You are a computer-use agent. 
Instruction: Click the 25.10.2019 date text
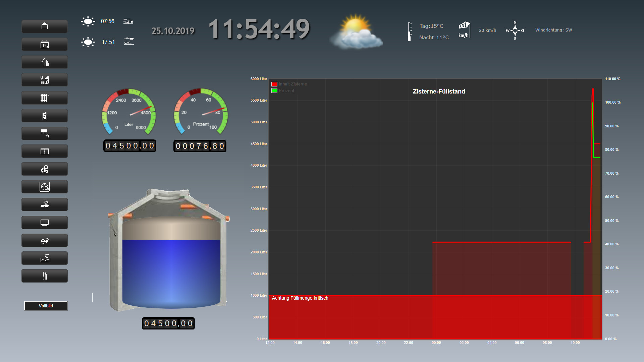coord(173,31)
